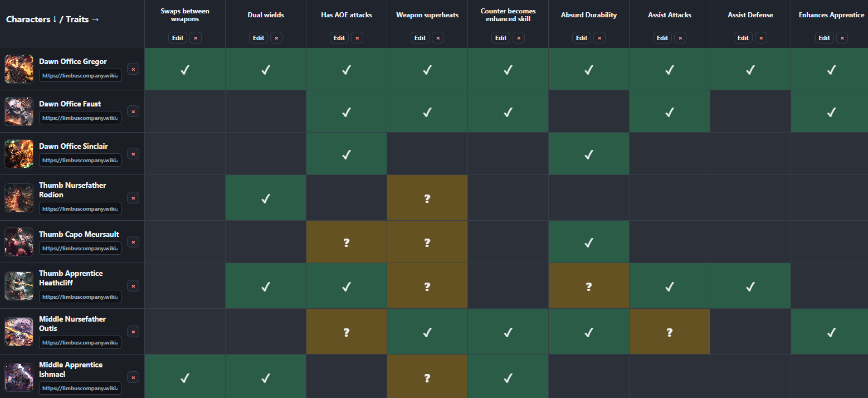Toggle Dawn Office Sinclair's Absurd Durability checkmark

(589, 154)
